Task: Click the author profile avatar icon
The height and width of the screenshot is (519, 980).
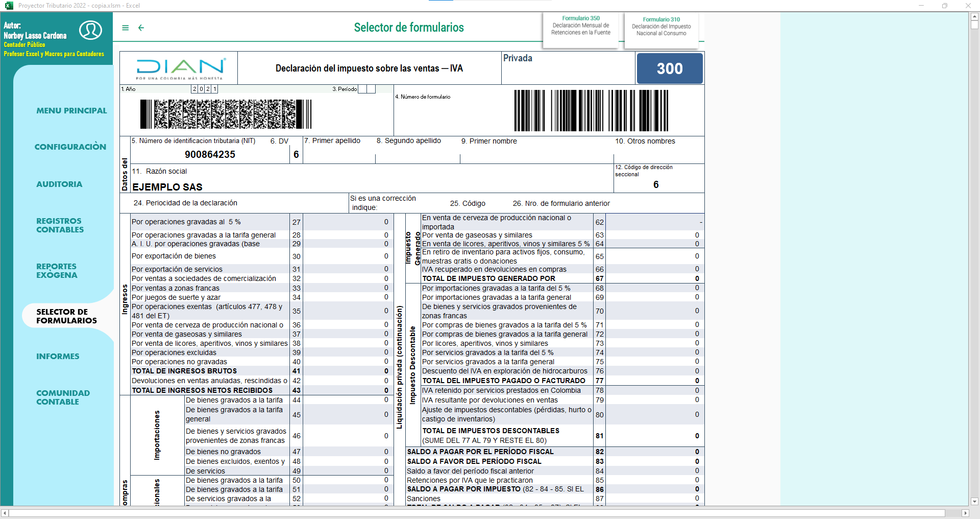Action: [x=90, y=30]
